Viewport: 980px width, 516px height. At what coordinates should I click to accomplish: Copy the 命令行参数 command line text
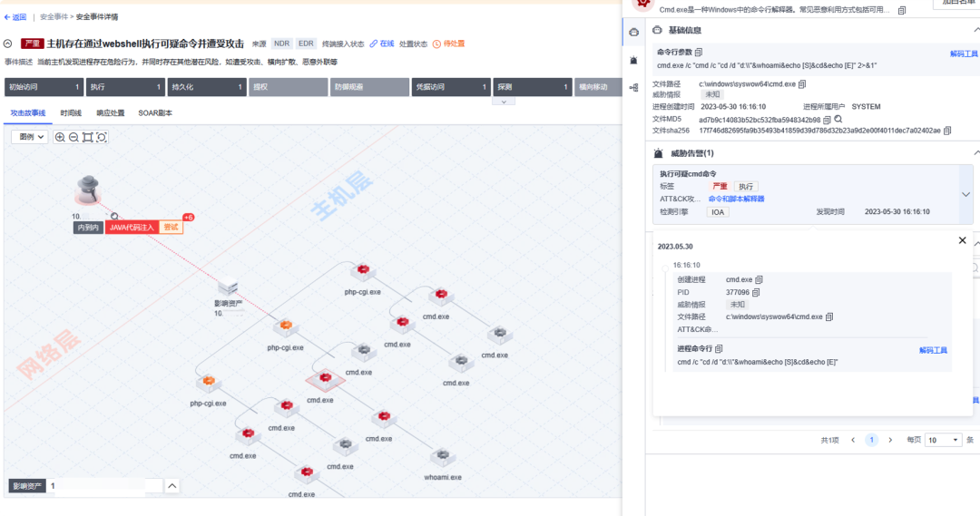(699, 53)
